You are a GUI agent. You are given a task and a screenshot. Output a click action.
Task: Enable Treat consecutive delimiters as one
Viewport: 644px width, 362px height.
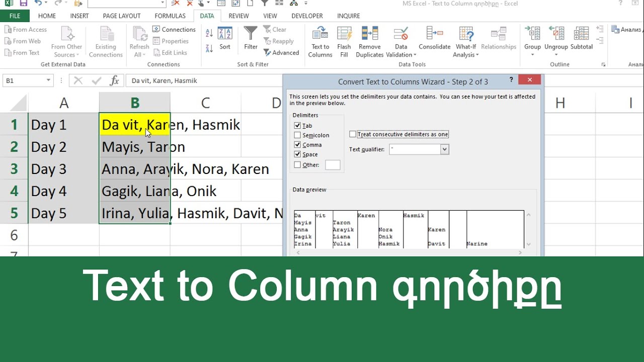(x=353, y=134)
